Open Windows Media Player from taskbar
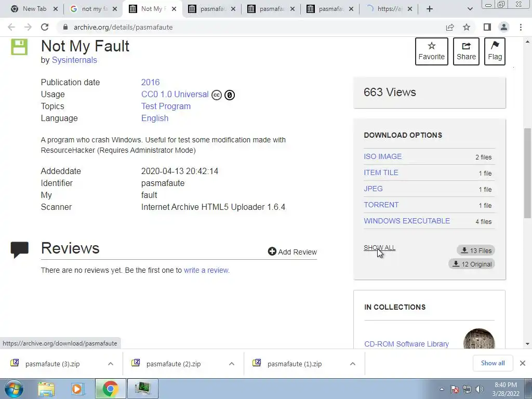532x399 pixels. [77, 389]
